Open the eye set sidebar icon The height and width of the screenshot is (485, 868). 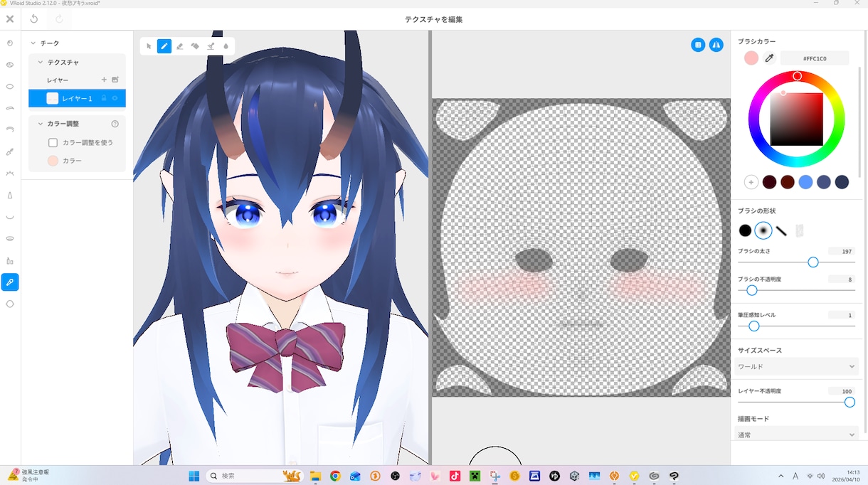(10, 65)
